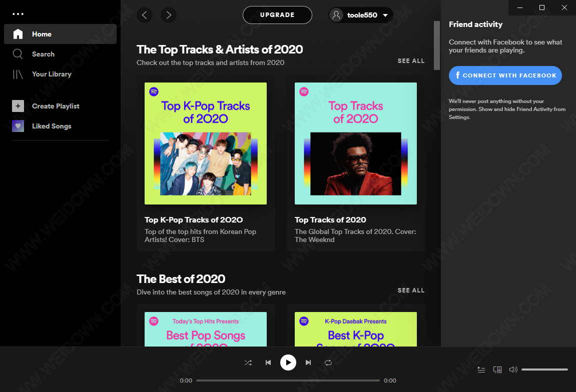The height and width of the screenshot is (392, 576).
Task: Click the Search magnifier icon
Action: pos(18,54)
